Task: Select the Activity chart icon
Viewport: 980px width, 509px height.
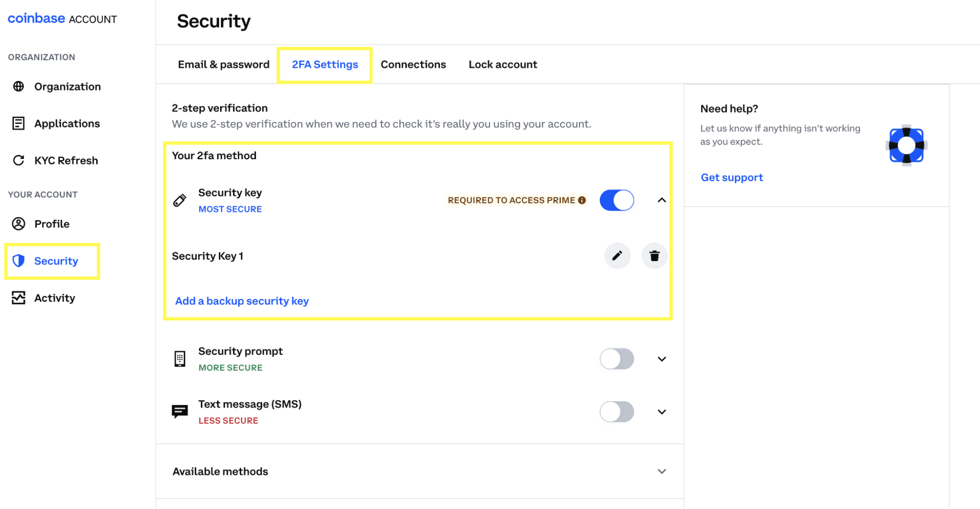Action: pos(19,297)
